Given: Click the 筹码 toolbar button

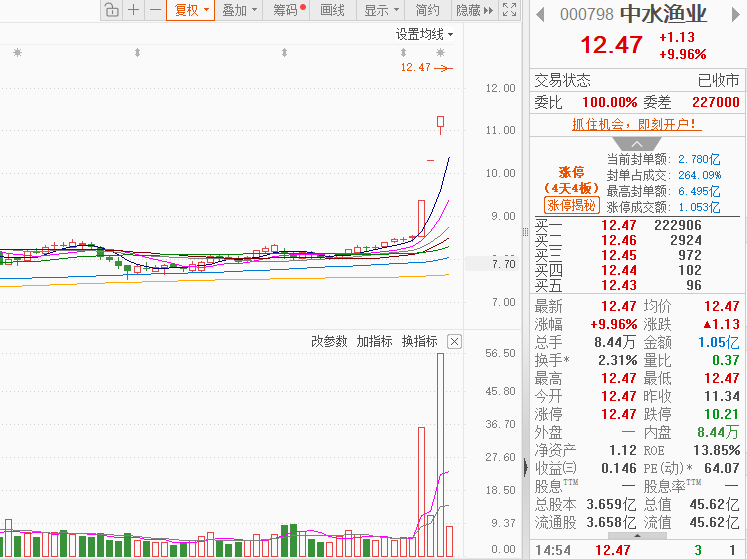Looking at the screenshot, I should 289,10.
